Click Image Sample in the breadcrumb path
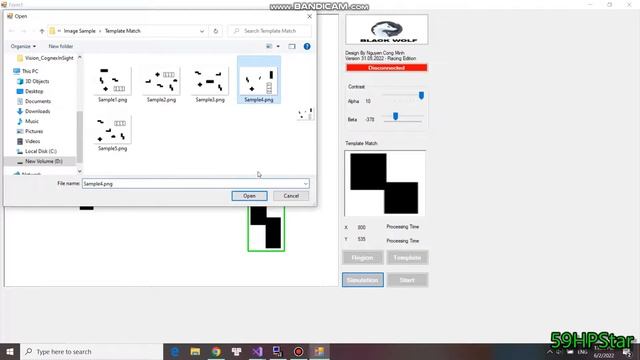This screenshot has height=360, width=640. [x=80, y=31]
